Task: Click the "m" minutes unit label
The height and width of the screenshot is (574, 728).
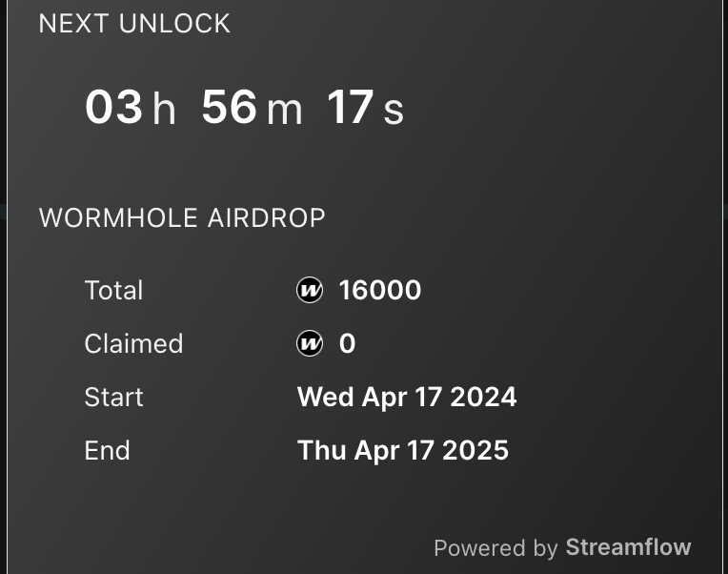Action: click(x=284, y=112)
